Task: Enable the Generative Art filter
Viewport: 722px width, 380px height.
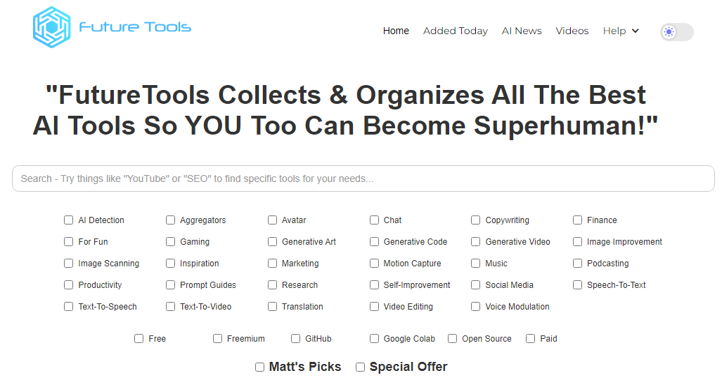Action: [x=273, y=242]
